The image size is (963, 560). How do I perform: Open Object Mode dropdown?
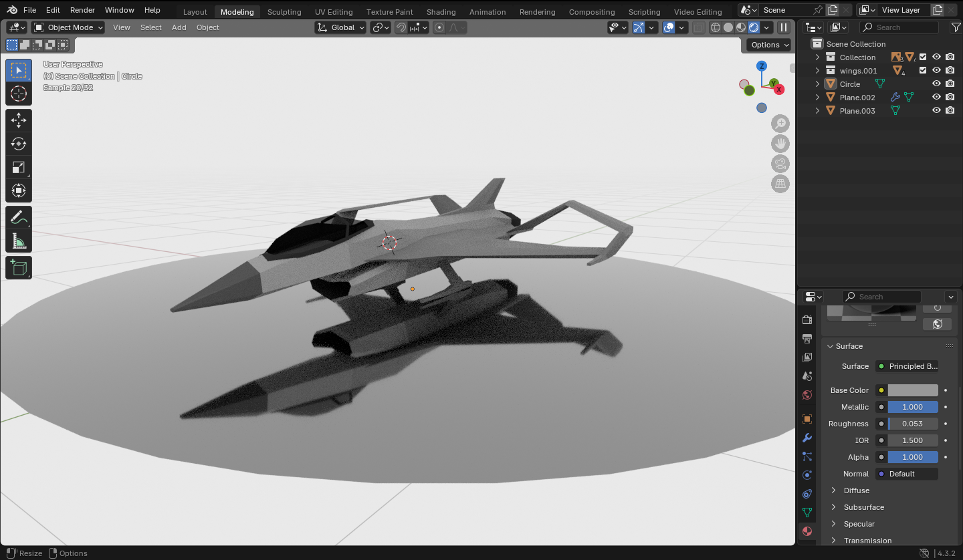(68, 27)
